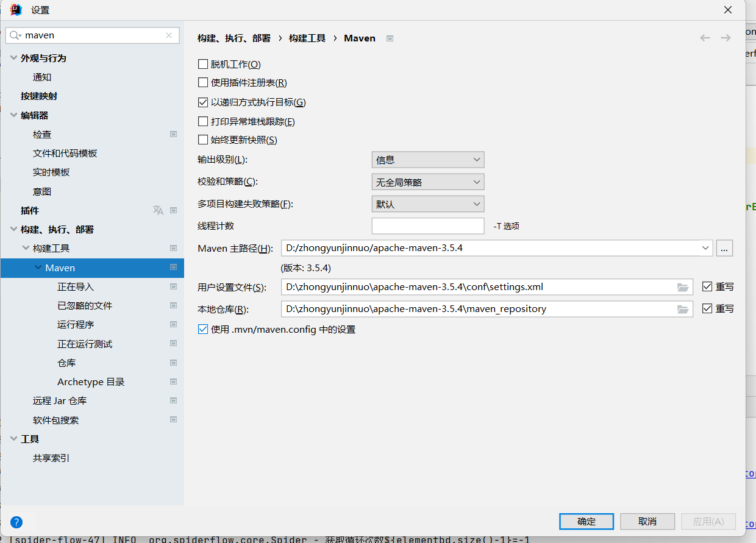Click project icon on 检查 row

pos(174,134)
